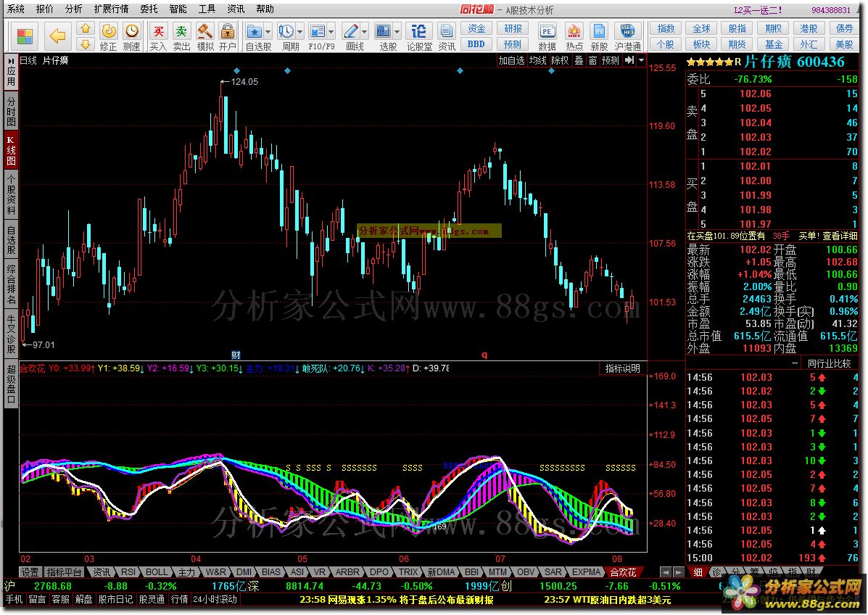The width and height of the screenshot is (868, 615).
Task: Click the 买入 buy icon
Action: coord(158,36)
